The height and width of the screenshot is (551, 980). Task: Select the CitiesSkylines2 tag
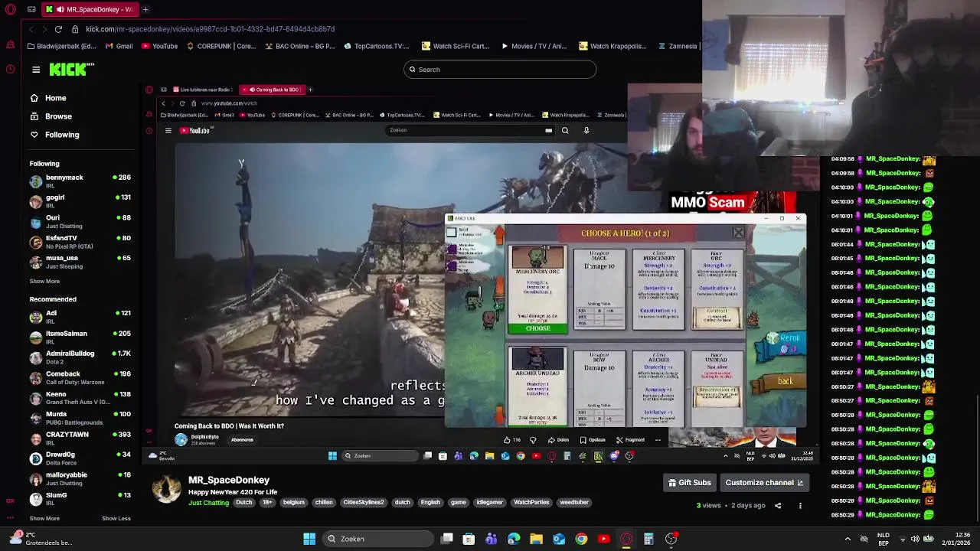click(364, 503)
